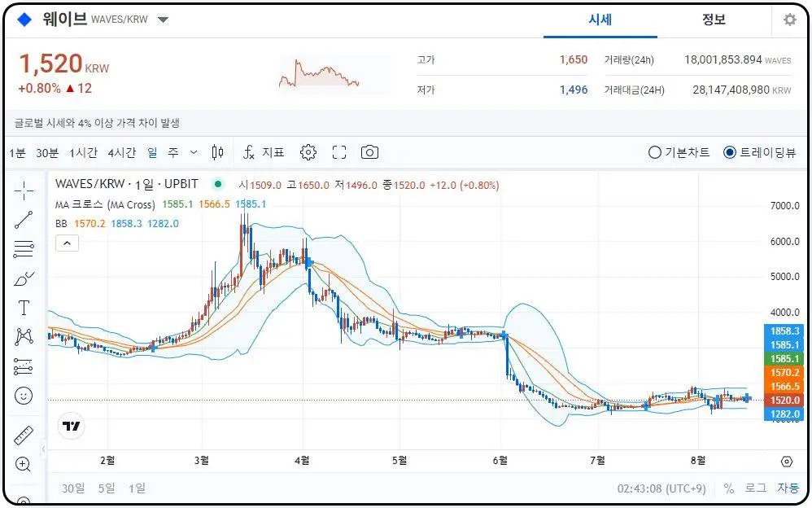Screen dimensions: 812x508
Task: Set chart range to 30일
Action: [73, 488]
